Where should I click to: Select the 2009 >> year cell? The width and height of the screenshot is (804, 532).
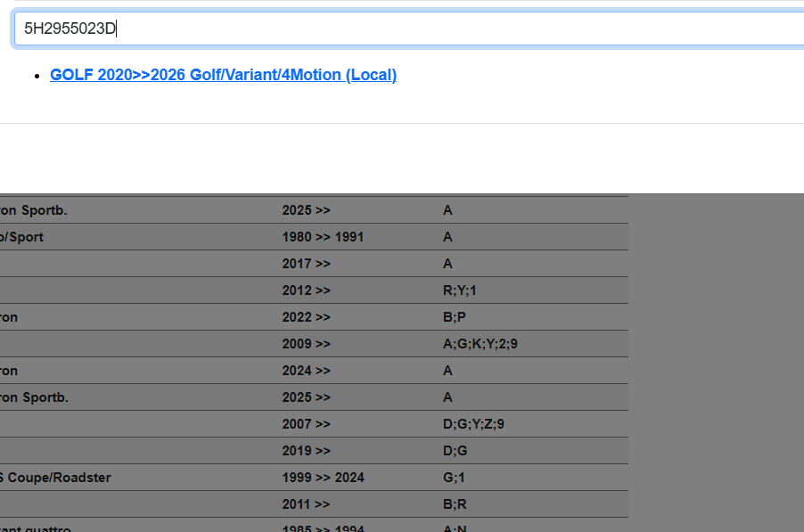(x=306, y=344)
